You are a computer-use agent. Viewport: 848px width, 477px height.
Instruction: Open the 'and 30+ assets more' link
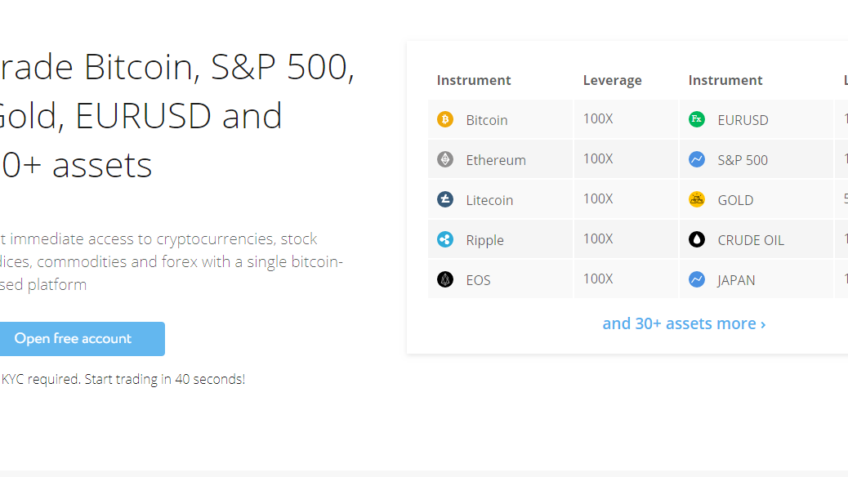tap(684, 324)
